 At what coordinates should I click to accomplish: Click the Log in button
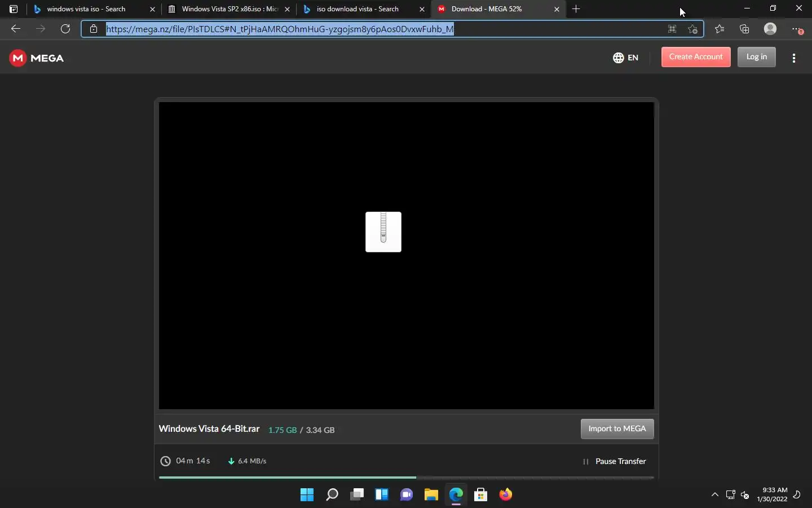coord(757,57)
